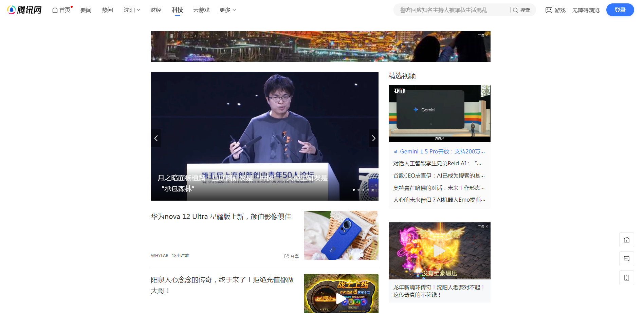
Task: Click 无障碍浏览 accessibility link
Action: coord(586,10)
